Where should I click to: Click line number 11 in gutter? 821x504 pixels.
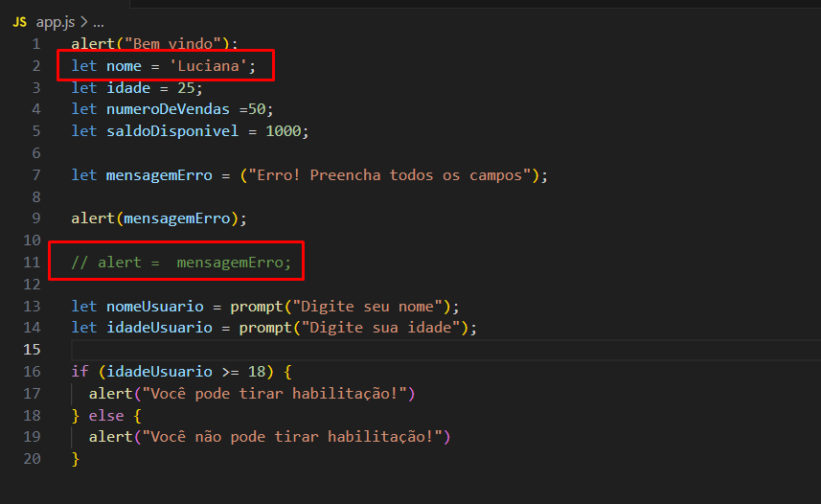(32, 262)
